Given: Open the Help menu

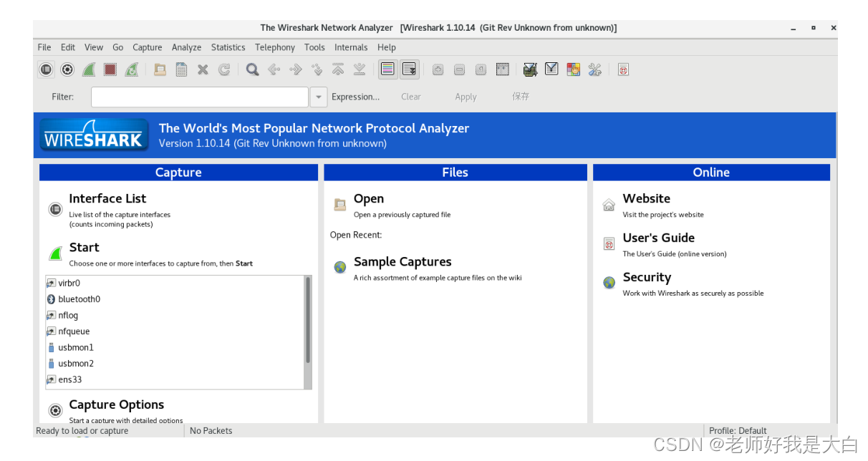Looking at the screenshot, I should 387,47.
